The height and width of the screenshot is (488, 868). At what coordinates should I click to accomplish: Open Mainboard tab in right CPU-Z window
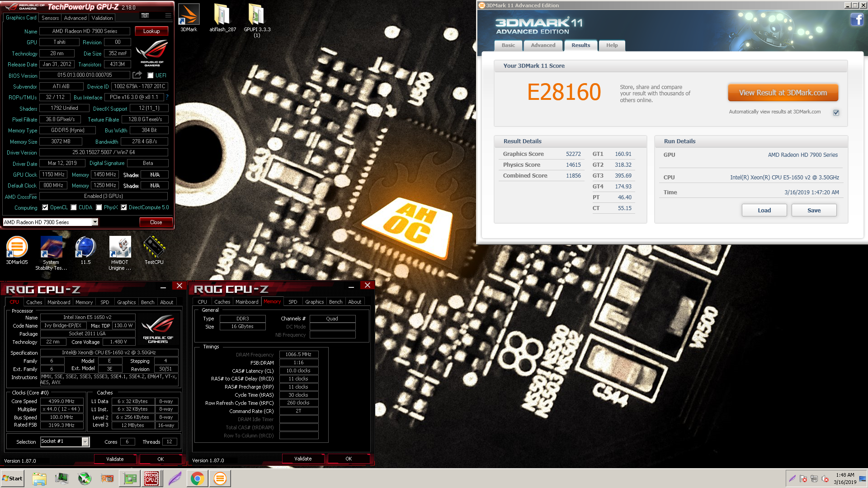(x=247, y=302)
